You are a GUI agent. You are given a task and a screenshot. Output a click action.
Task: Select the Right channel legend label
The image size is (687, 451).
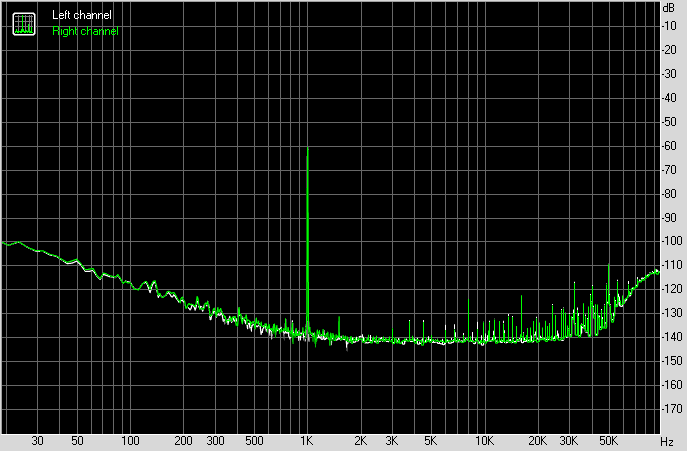(x=85, y=31)
